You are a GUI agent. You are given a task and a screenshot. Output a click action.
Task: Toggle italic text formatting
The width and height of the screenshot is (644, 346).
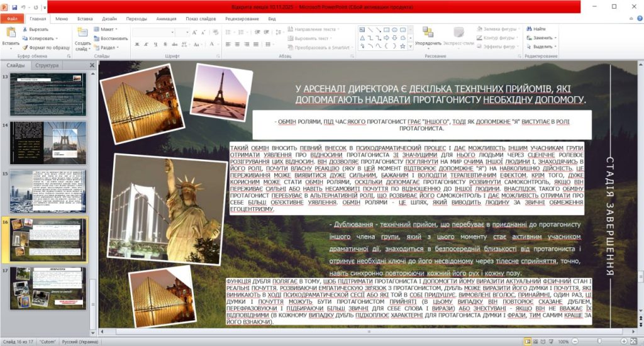point(145,45)
